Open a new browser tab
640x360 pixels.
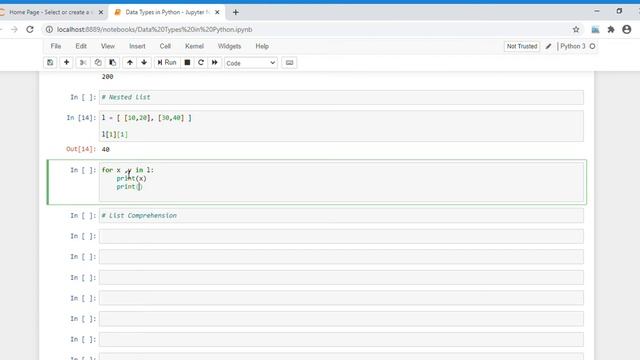(x=236, y=12)
